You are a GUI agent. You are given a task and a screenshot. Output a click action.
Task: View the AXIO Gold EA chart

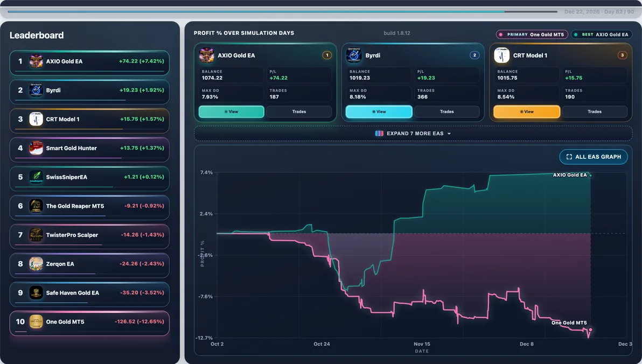click(x=232, y=112)
